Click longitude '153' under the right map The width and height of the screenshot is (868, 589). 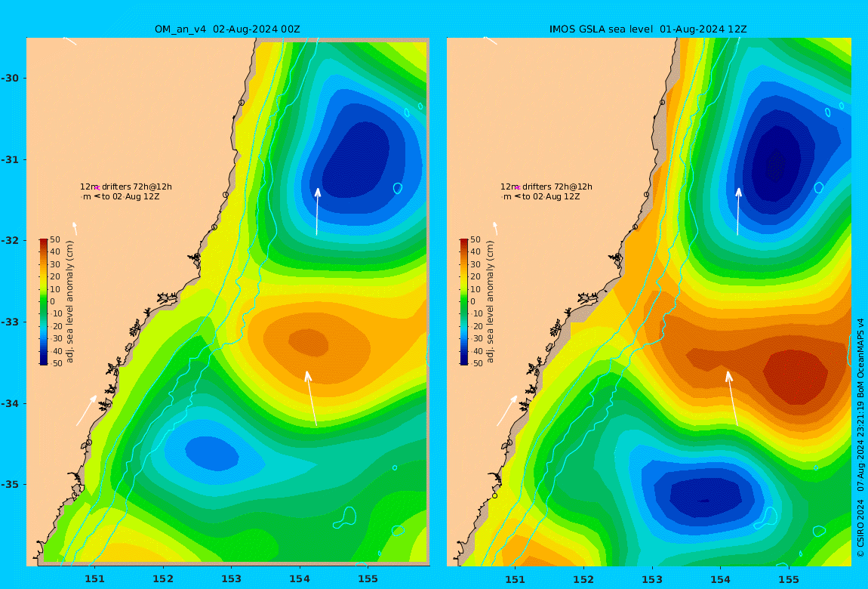[x=652, y=579]
